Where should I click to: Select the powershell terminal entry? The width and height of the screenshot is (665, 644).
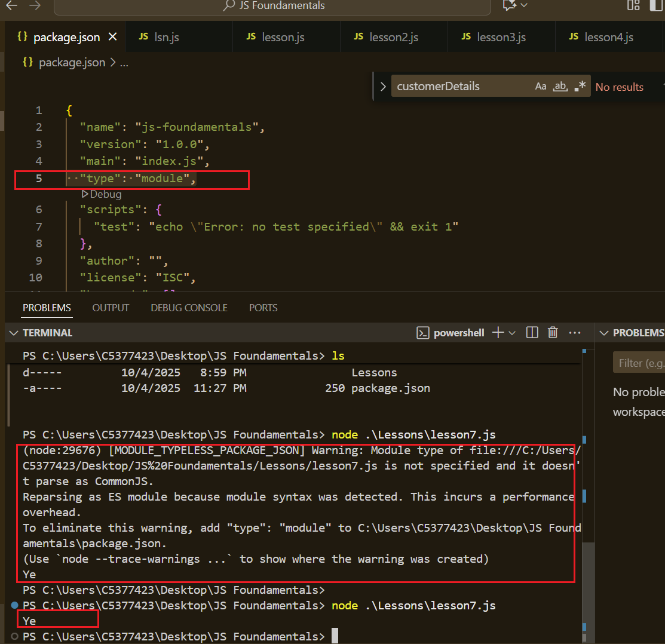[x=450, y=332]
